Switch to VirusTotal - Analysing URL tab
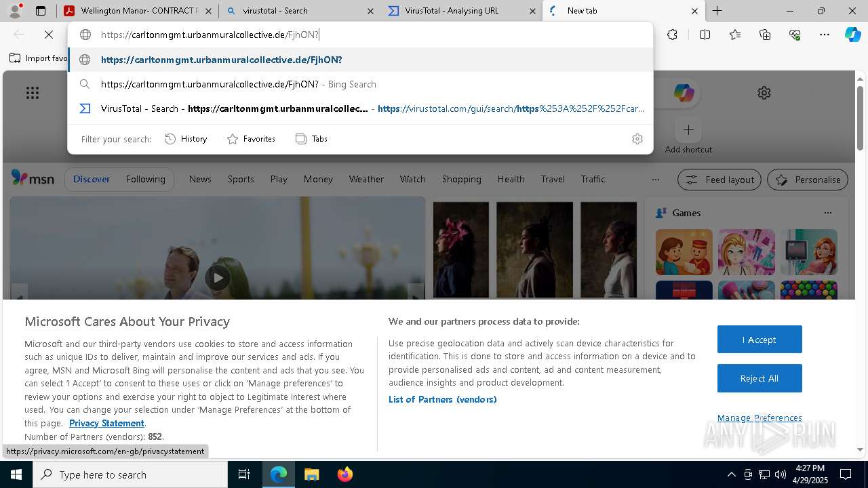Image resolution: width=868 pixels, height=488 pixels. tap(461, 11)
